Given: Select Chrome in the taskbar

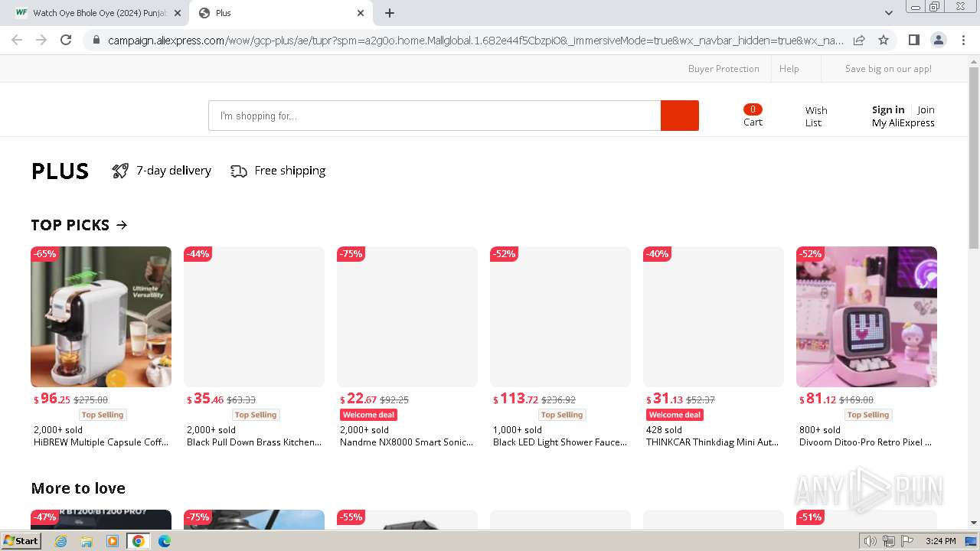Looking at the screenshot, I should (139, 541).
